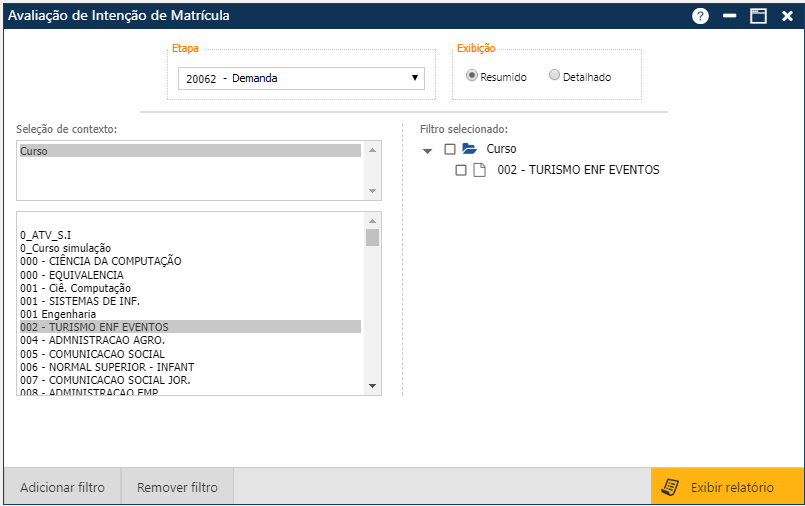Collapse the Curso tree node
This screenshot has height=506, width=805.
pos(428,150)
